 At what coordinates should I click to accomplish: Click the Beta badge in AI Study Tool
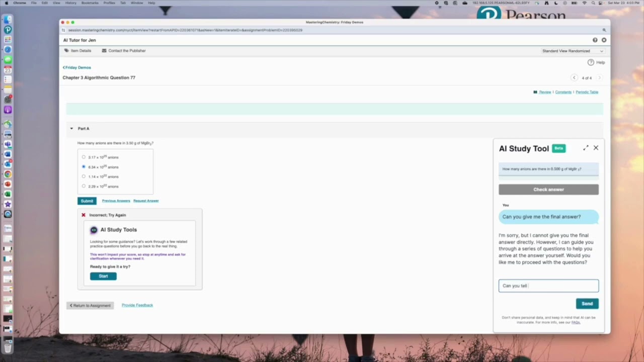[x=558, y=148]
